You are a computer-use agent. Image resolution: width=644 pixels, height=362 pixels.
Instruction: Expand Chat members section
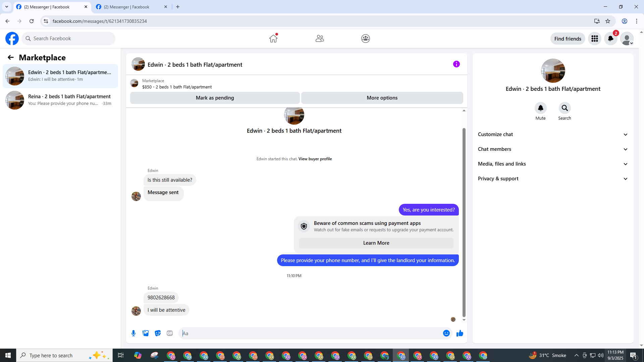[553, 149]
